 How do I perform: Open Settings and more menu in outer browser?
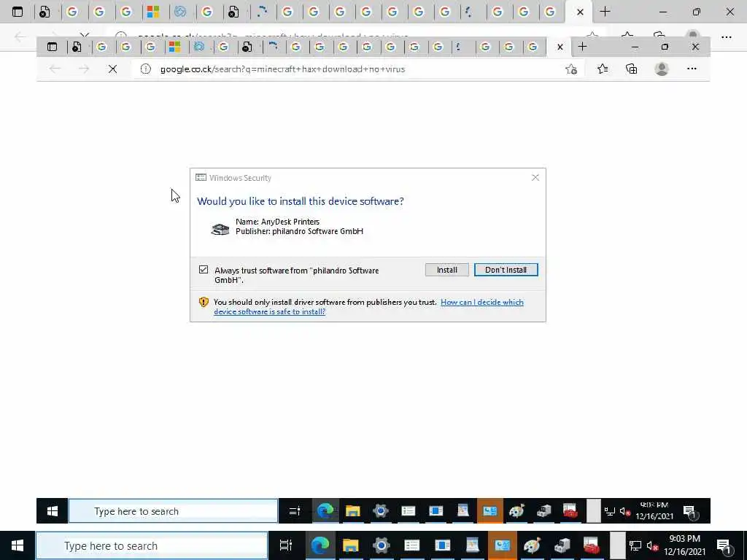click(x=727, y=36)
